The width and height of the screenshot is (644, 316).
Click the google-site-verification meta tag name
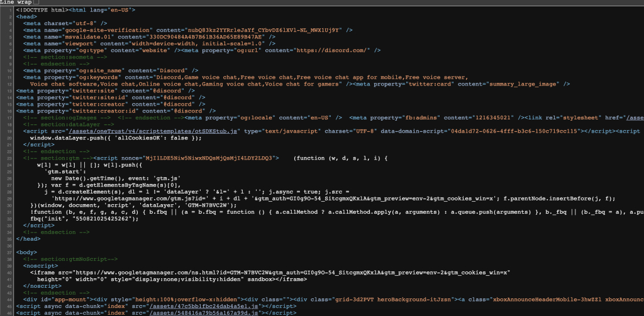(x=108, y=30)
